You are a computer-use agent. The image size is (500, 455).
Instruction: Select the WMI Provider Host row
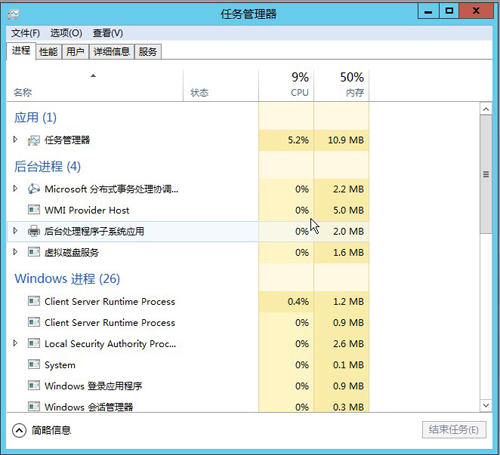tap(188, 210)
